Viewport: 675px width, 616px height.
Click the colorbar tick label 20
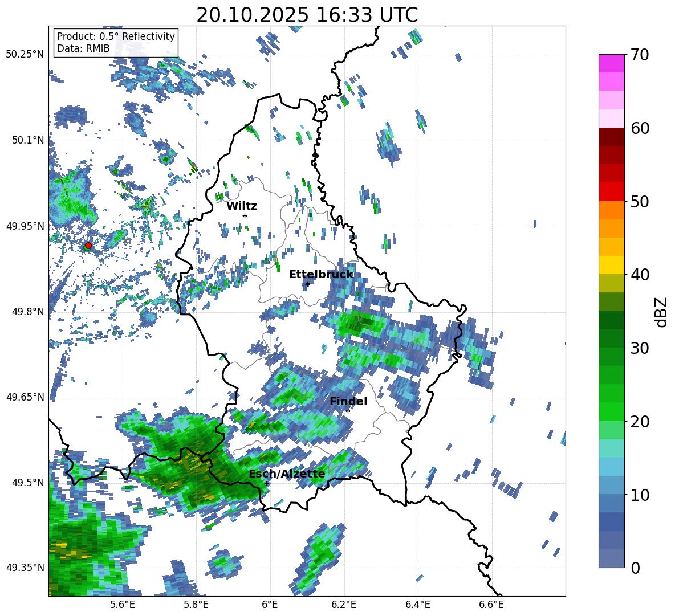pyautogui.click(x=640, y=421)
